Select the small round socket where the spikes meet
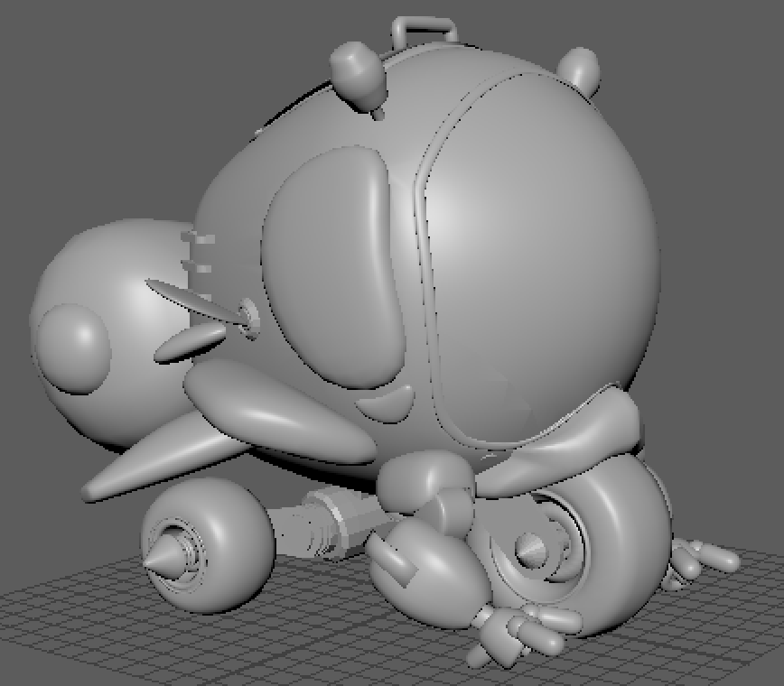This screenshot has height=686, width=784. pyautogui.click(x=249, y=317)
